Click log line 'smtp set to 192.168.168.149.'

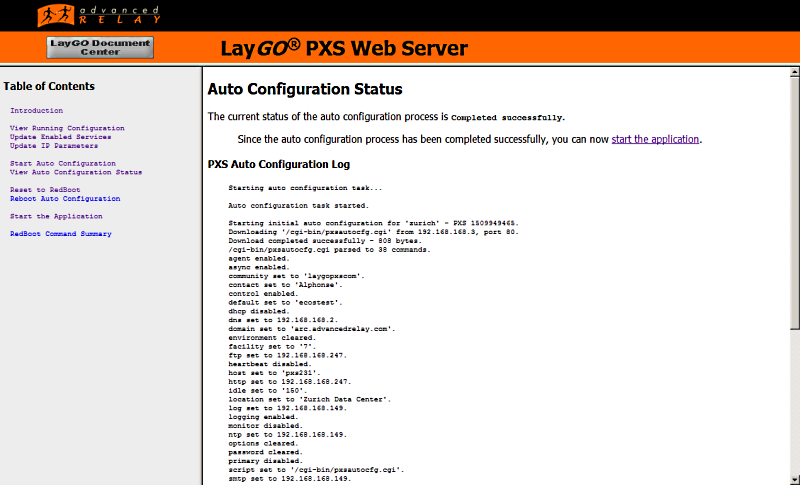coord(290,478)
